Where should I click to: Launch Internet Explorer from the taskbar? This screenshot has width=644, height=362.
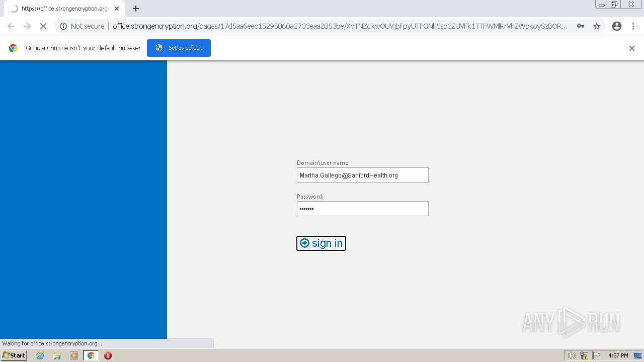[x=40, y=355]
